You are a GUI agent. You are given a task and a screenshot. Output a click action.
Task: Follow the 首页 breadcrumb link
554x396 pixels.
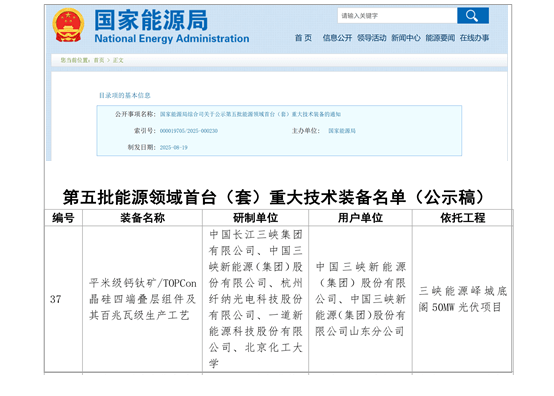pos(99,60)
